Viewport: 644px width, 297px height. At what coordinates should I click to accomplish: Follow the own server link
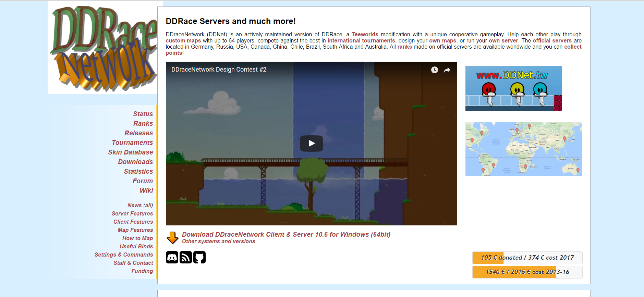(503, 40)
